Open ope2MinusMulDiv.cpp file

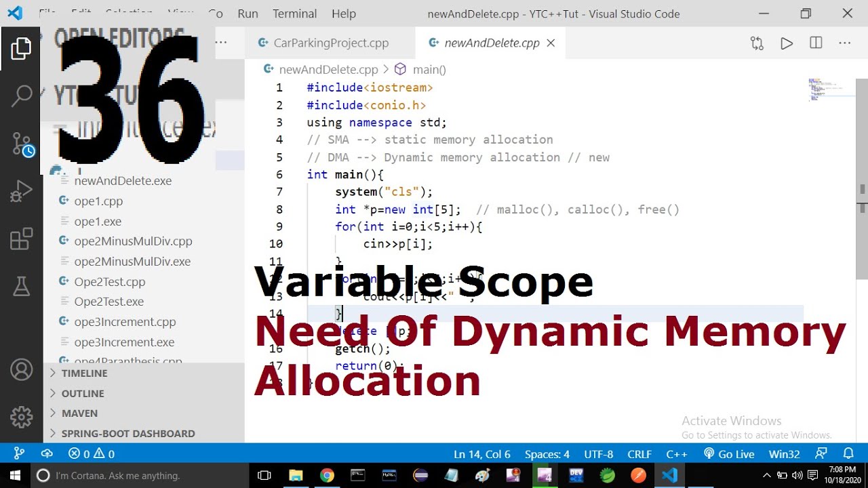[x=133, y=241]
